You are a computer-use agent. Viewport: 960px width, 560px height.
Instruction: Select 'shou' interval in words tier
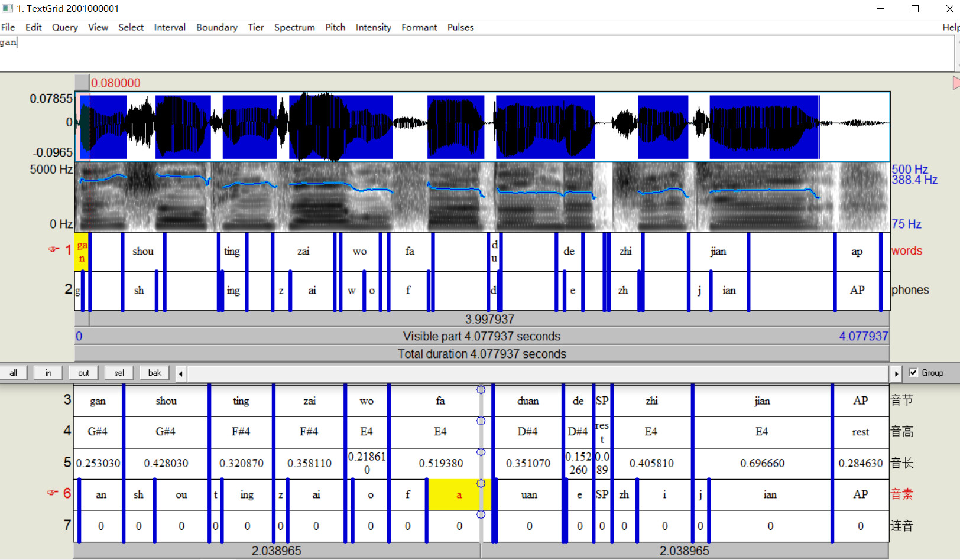click(143, 252)
